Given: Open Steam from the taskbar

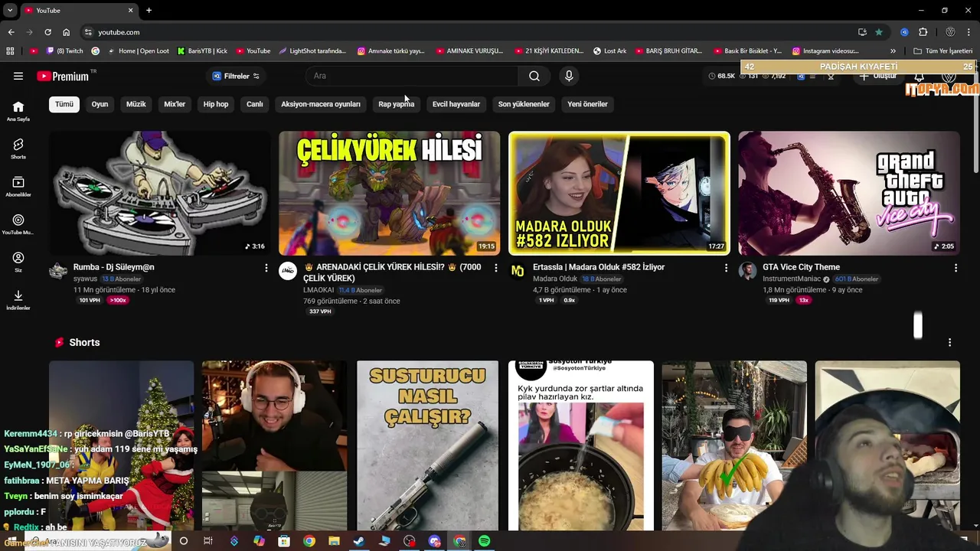Looking at the screenshot, I should click(x=359, y=541).
